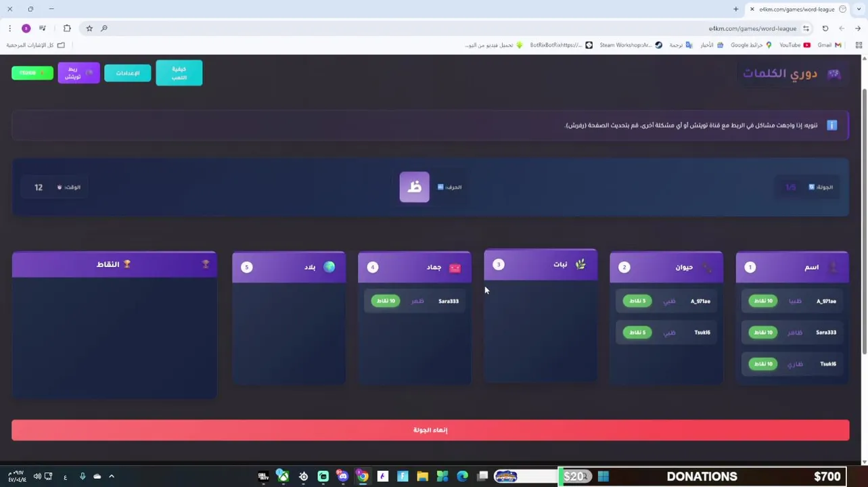The height and width of the screenshot is (487, 868).
Task: Click the جماد category header
Action: tap(415, 267)
